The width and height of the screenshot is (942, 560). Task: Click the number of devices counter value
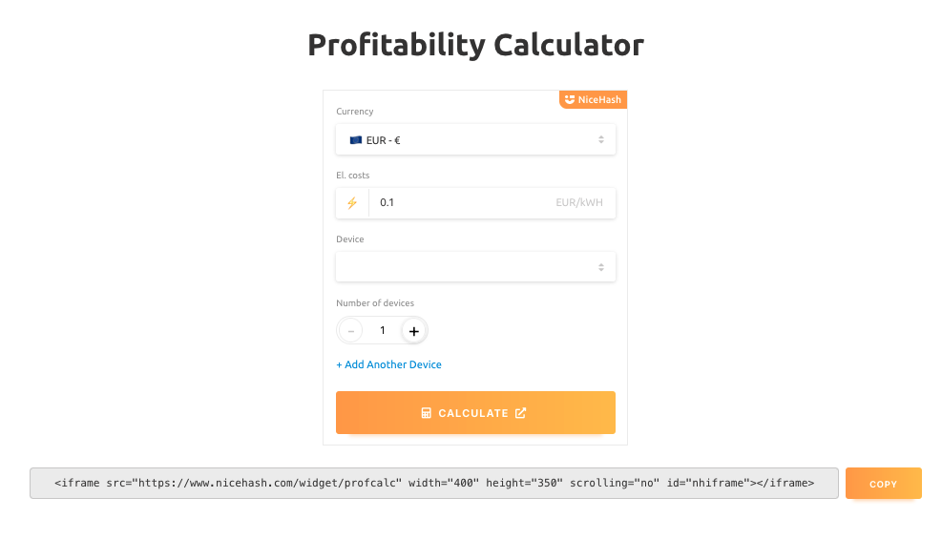coord(382,330)
